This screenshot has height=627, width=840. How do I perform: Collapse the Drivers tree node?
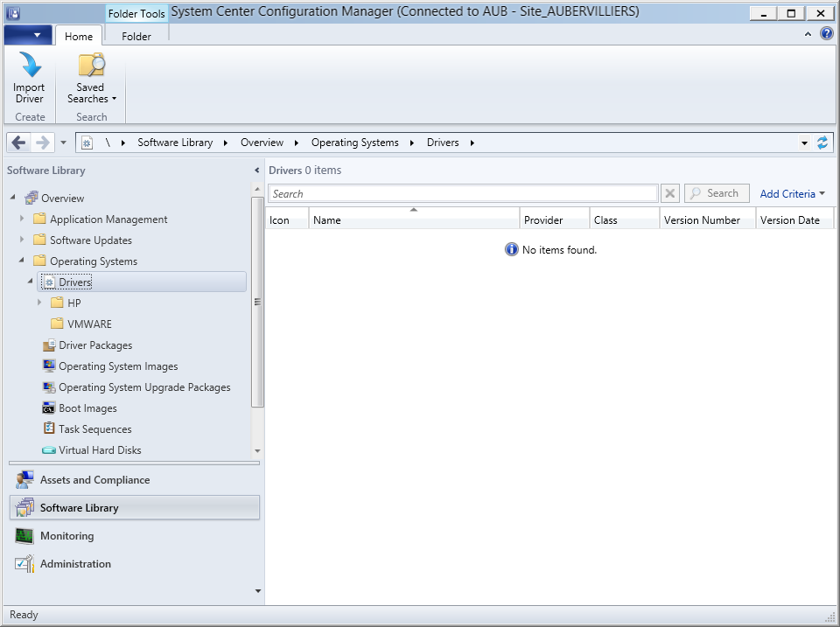tap(31, 281)
